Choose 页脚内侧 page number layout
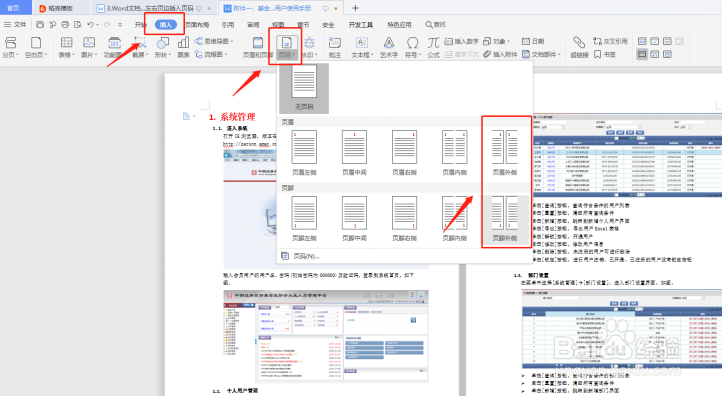The width and height of the screenshot is (722, 396). [x=454, y=219]
